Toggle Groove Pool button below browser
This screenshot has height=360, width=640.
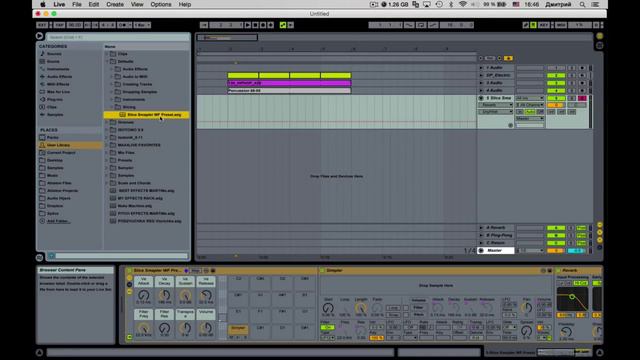pyautogui.click(x=39, y=258)
